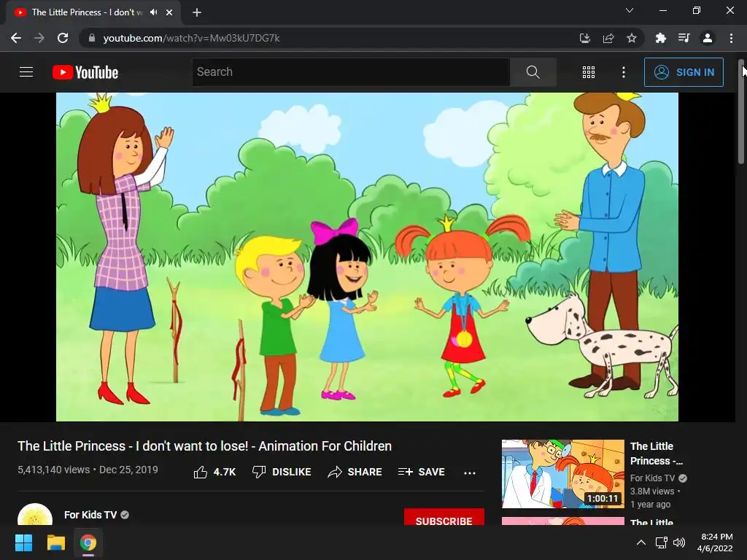Go back in browser history
The image size is (747, 560).
tap(16, 38)
